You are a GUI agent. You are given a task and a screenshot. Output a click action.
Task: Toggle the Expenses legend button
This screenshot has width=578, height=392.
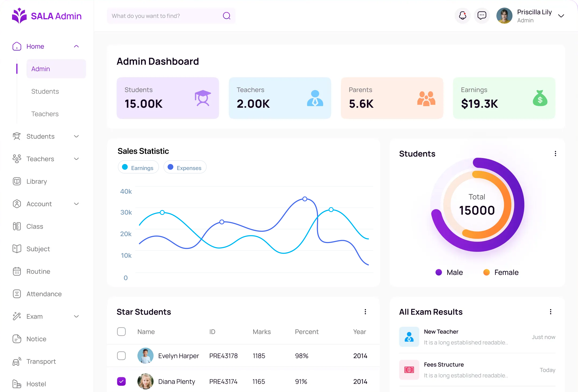pyautogui.click(x=185, y=167)
